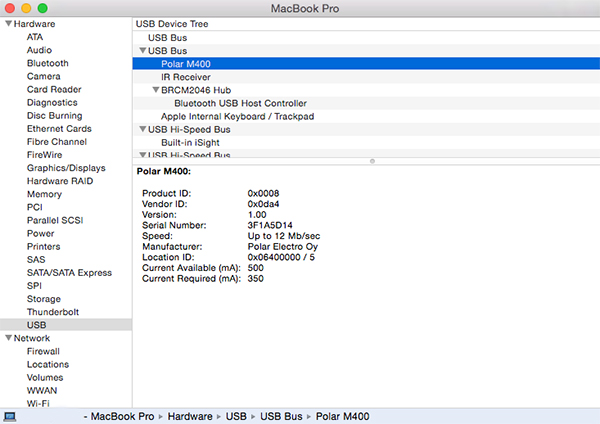The height and width of the screenshot is (424, 600).
Task: Select Bluetooth USB Host Controller row
Action: (366, 103)
